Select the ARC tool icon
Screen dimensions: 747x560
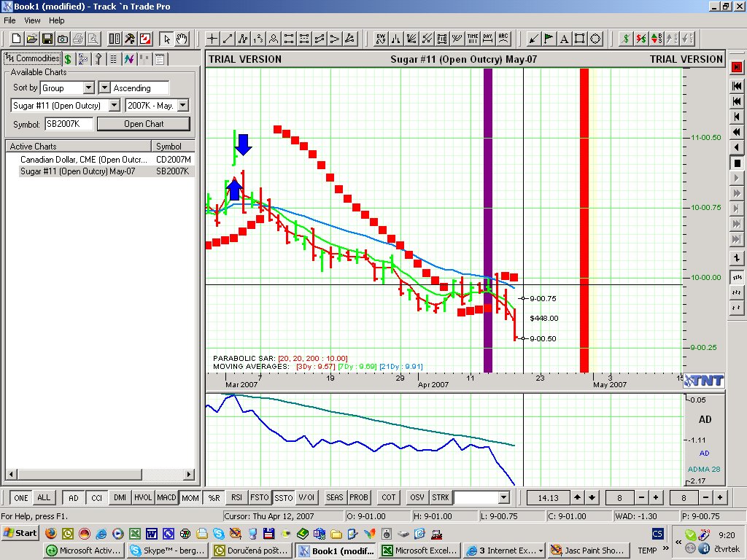pos(503,39)
